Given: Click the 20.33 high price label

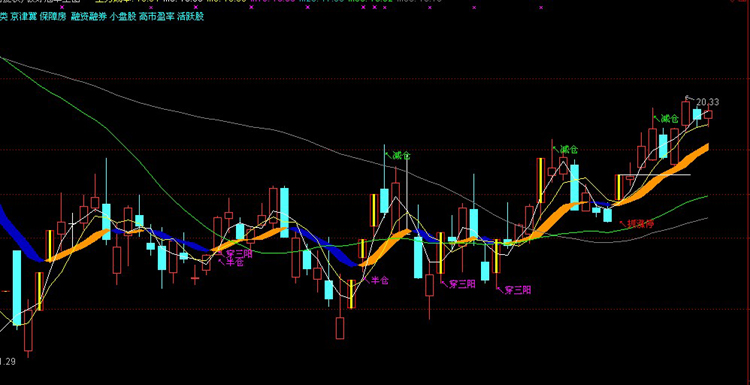Looking at the screenshot, I should coord(707,102).
